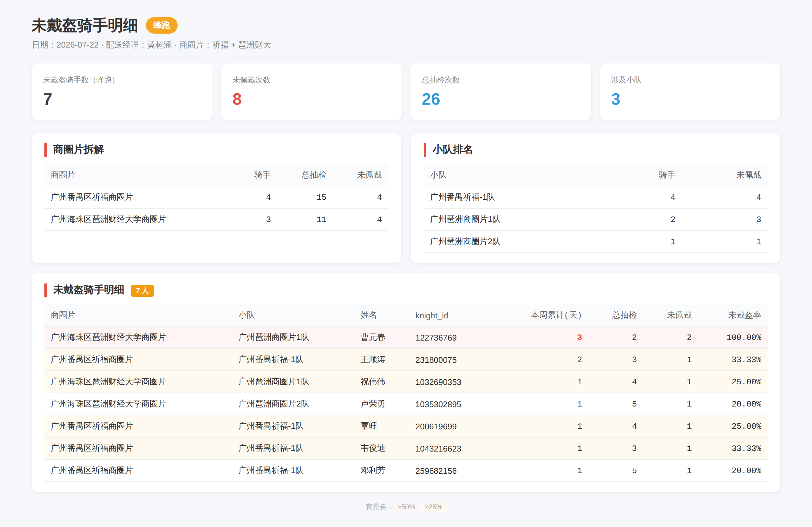
Task: Click 总抽检 header in 商圈片拆解 table
Action: [x=314, y=175]
